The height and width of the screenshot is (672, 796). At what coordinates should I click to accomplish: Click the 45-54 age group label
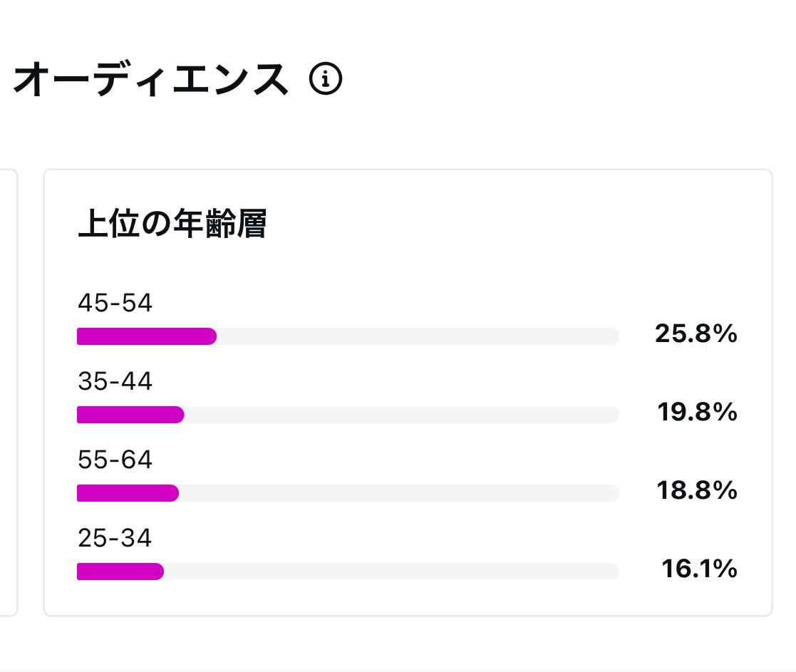[115, 304]
